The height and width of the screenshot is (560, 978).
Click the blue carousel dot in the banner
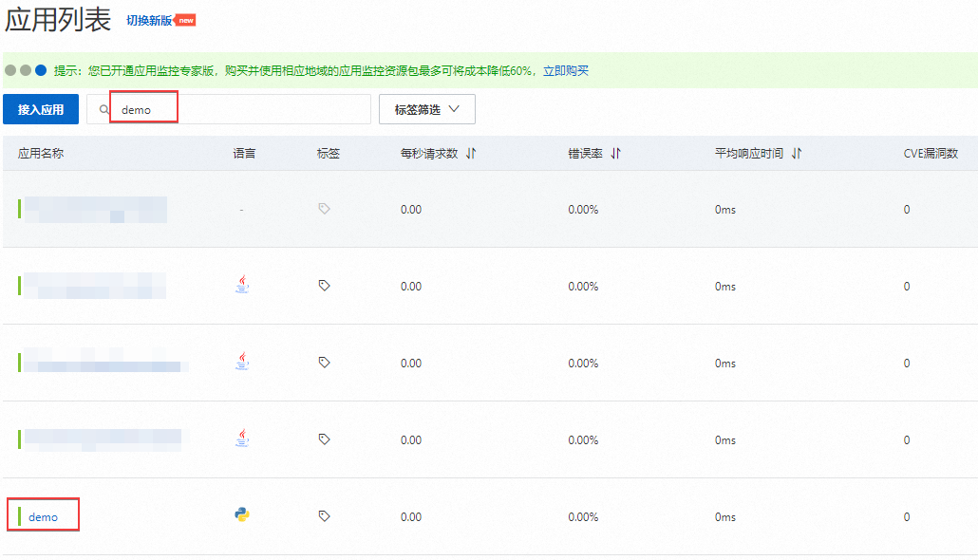point(41,70)
